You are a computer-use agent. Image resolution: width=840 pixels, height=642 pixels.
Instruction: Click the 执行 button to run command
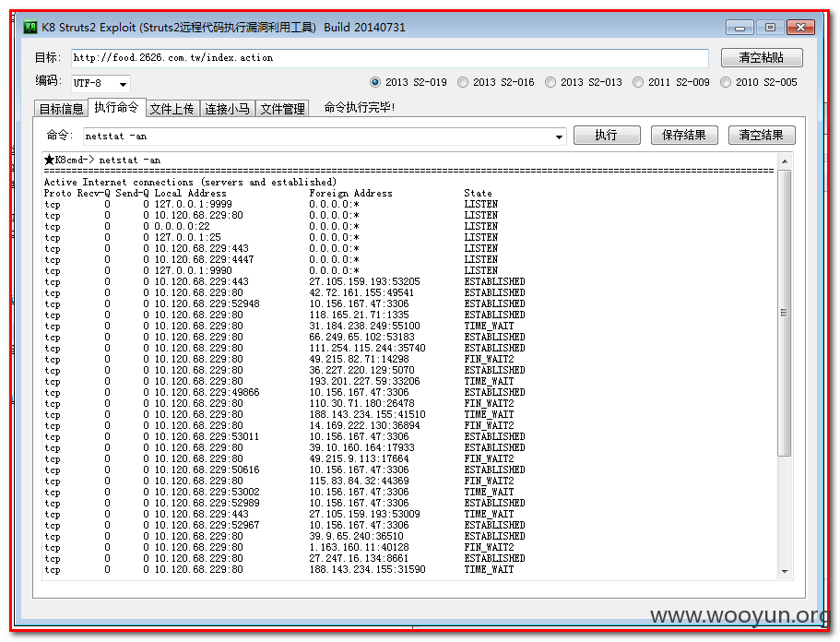click(x=607, y=135)
